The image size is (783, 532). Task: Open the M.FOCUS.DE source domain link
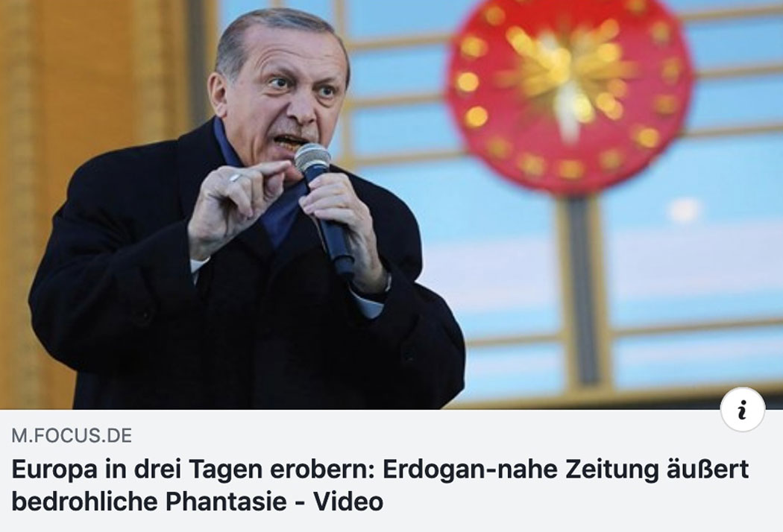72,436
